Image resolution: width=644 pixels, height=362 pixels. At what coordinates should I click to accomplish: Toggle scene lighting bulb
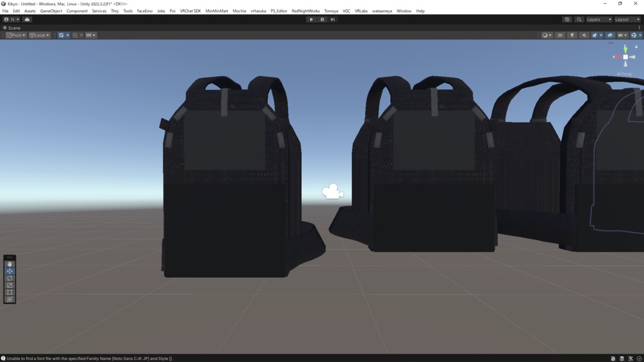pos(572,35)
